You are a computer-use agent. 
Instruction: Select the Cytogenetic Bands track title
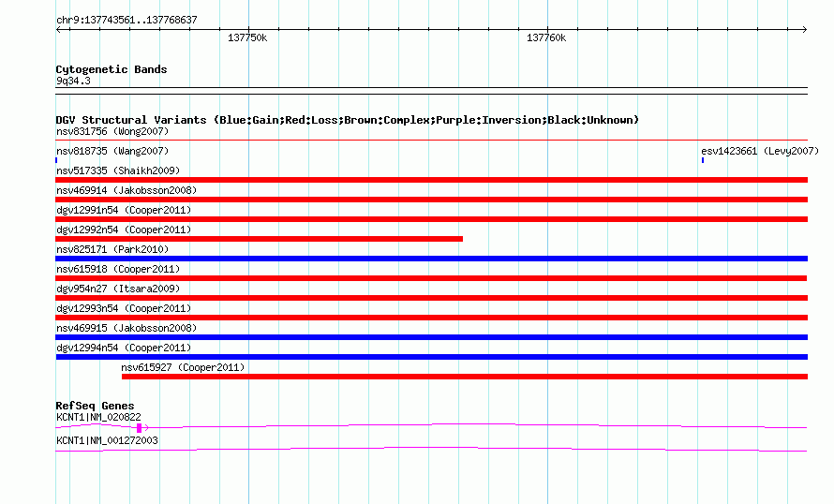pos(112,69)
